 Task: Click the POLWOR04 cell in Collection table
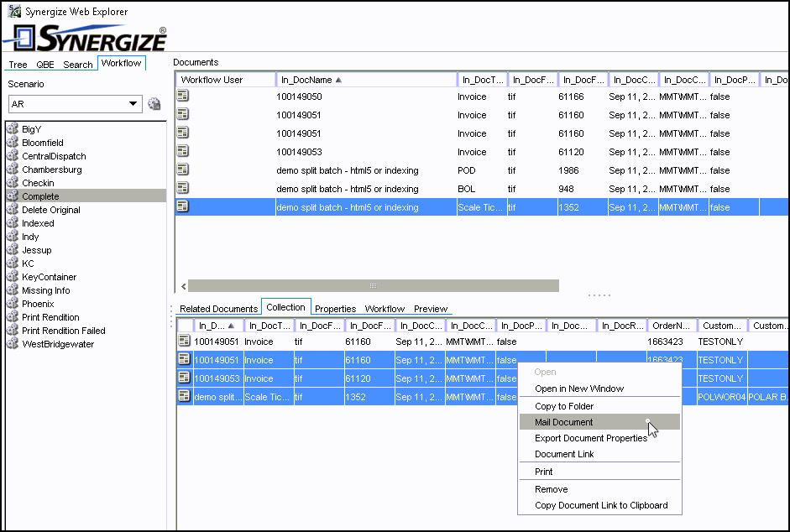click(721, 397)
